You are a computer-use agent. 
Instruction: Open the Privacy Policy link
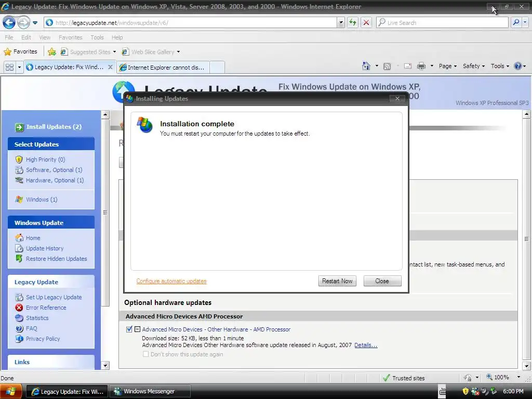[x=37, y=339]
